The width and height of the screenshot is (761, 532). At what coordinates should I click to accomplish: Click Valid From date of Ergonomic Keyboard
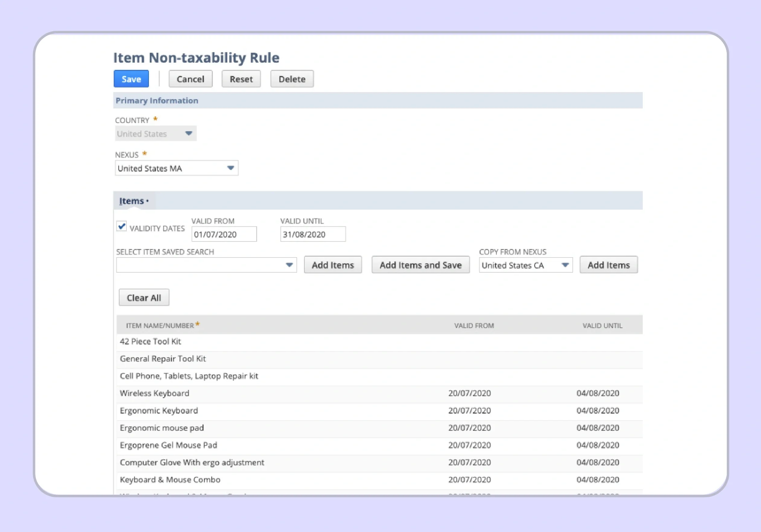click(469, 411)
